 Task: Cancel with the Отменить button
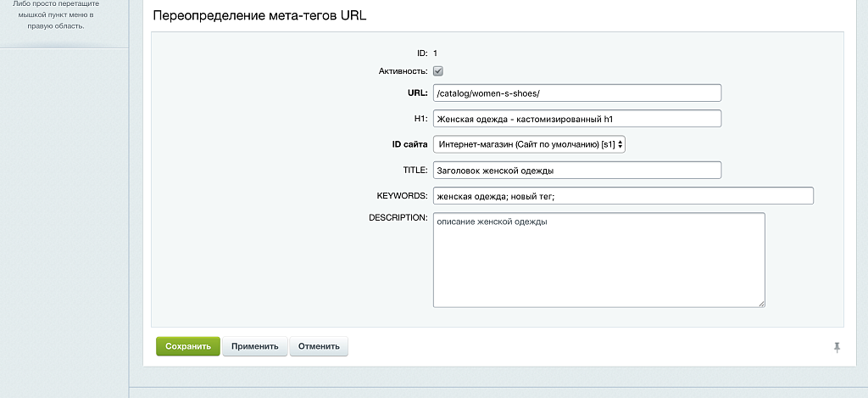[x=319, y=346]
